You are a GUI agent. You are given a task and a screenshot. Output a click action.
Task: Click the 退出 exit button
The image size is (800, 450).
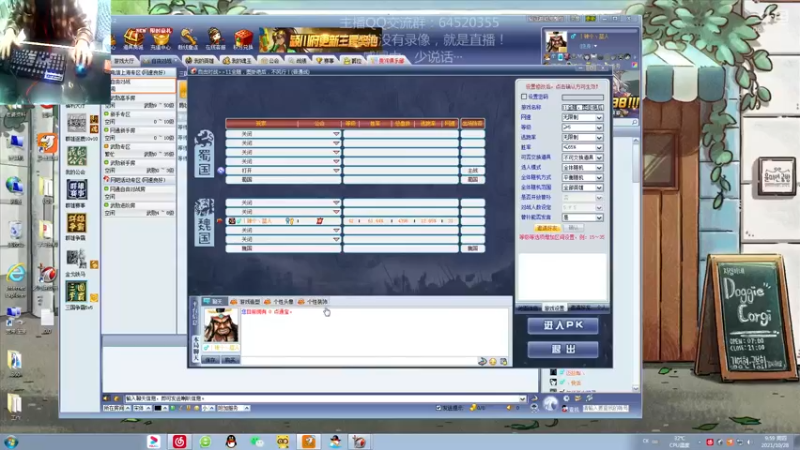tap(563, 349)
